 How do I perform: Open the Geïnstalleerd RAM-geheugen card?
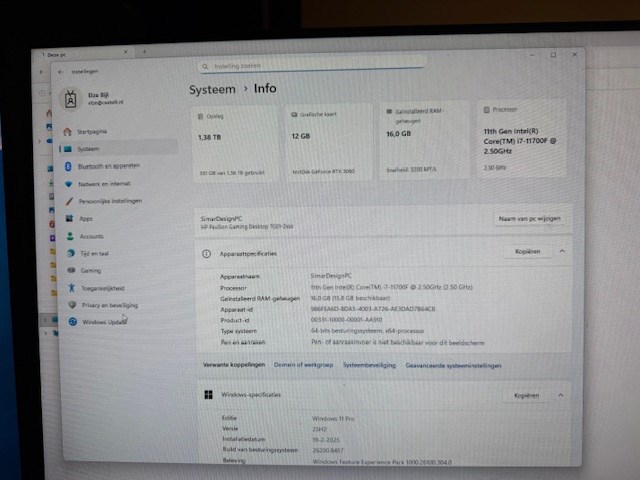click(x=424, y=140)
